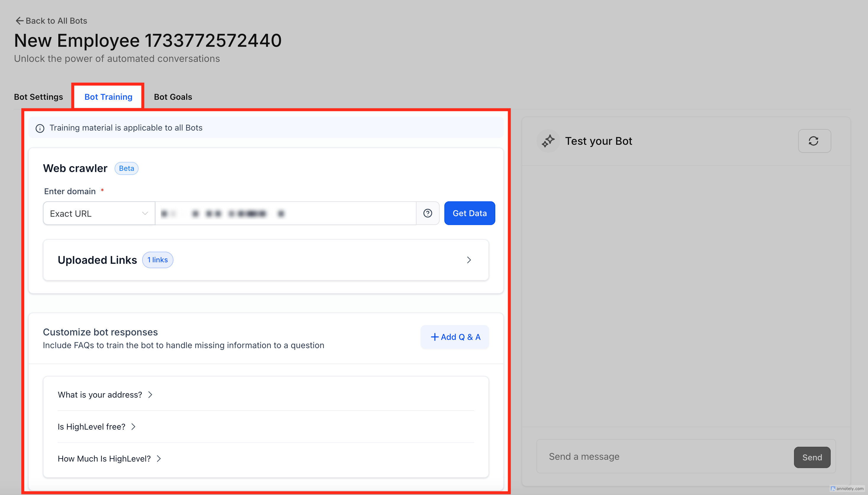Click the 1 links badge
Screen dimensions: 868x495
[157, 260]
